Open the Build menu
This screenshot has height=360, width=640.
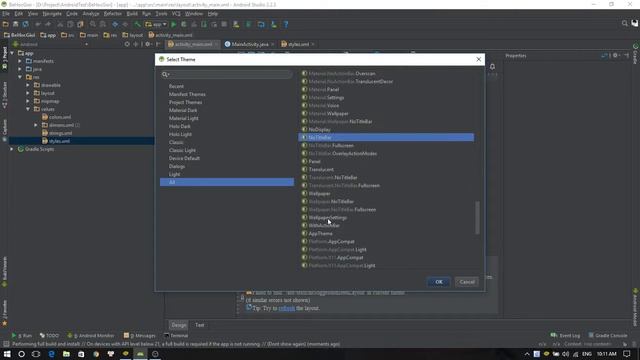pyautogui.click(x=132, y=14)
